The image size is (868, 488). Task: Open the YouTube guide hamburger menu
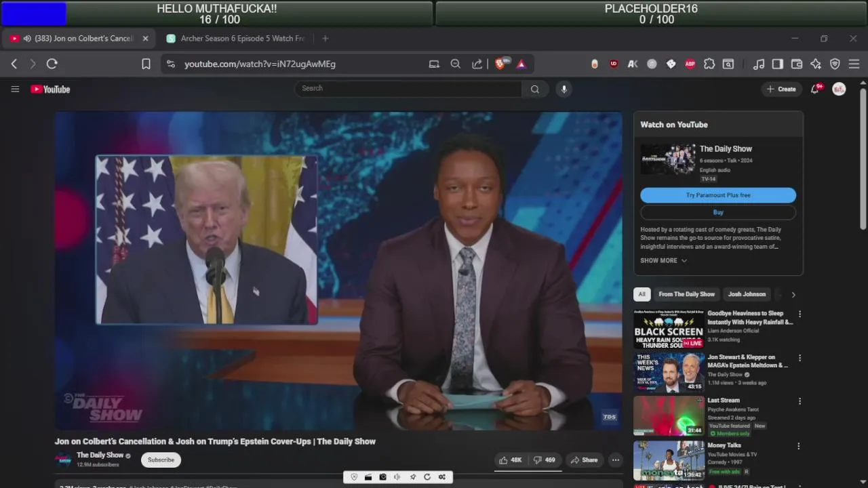(x=15, y=89)
